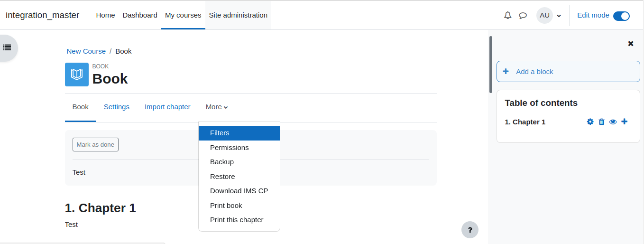The image size is (644, 244).
Task: Open the course index drawer icon
Action: click(7, 47)
